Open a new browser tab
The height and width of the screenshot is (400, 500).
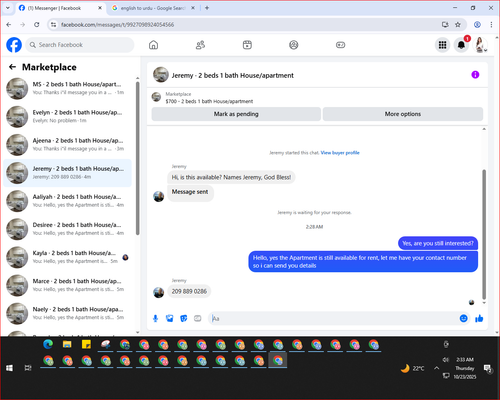click(207, 8)
